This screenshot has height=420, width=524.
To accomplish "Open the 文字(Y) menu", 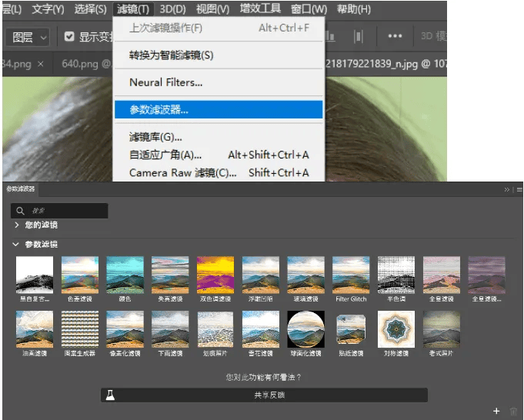I will point(48,9).
